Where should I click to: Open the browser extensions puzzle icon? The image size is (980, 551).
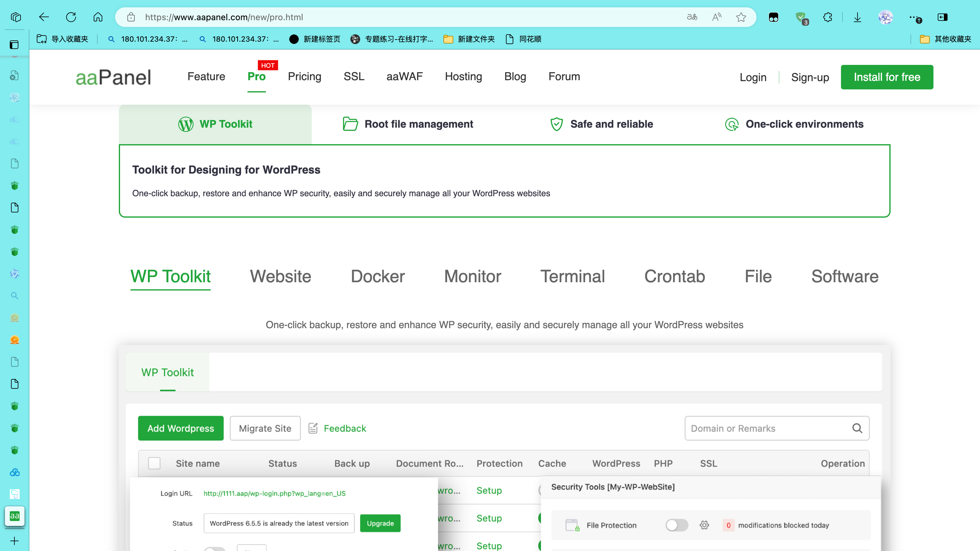827,17
